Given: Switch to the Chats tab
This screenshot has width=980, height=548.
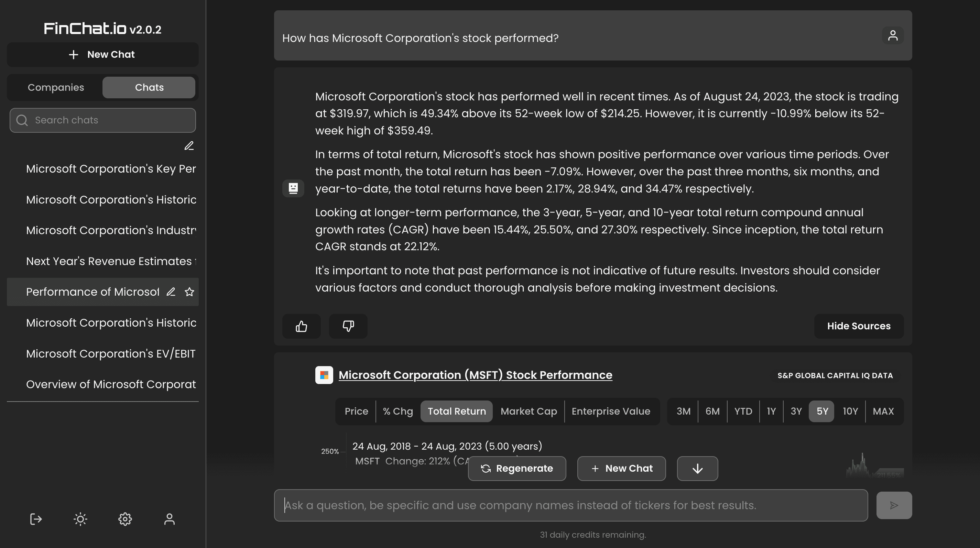Looking at the screenshot, I should [x=149, y=87].
